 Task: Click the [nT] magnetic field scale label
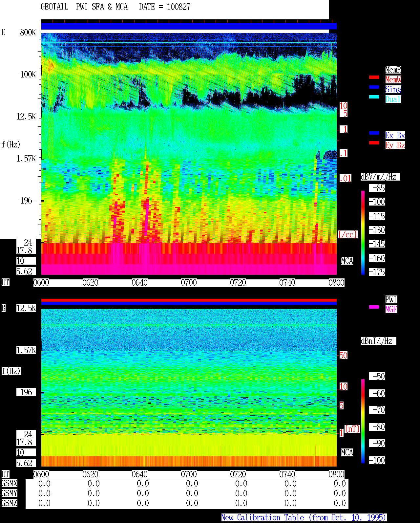pos(352,429)
